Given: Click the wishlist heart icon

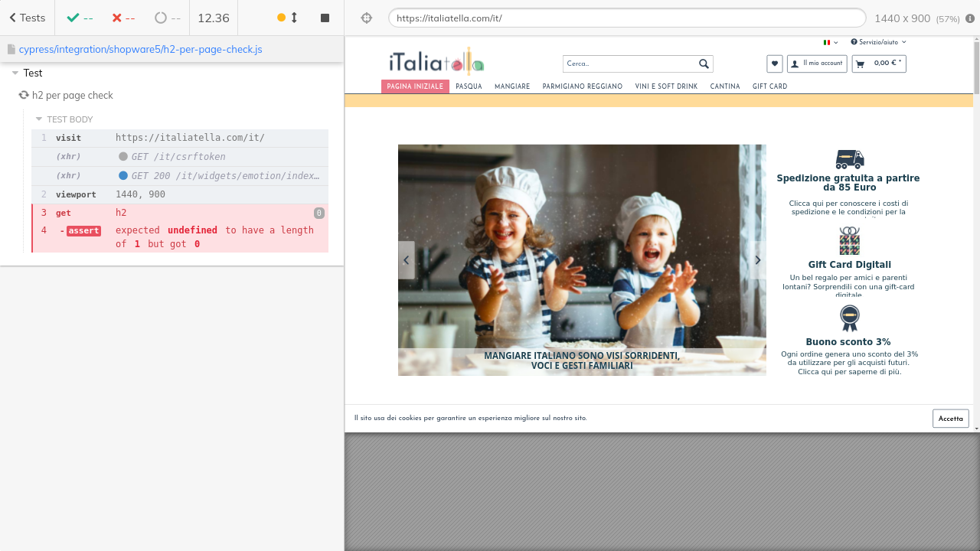Looking at the screenshot, I should (774, 64).
